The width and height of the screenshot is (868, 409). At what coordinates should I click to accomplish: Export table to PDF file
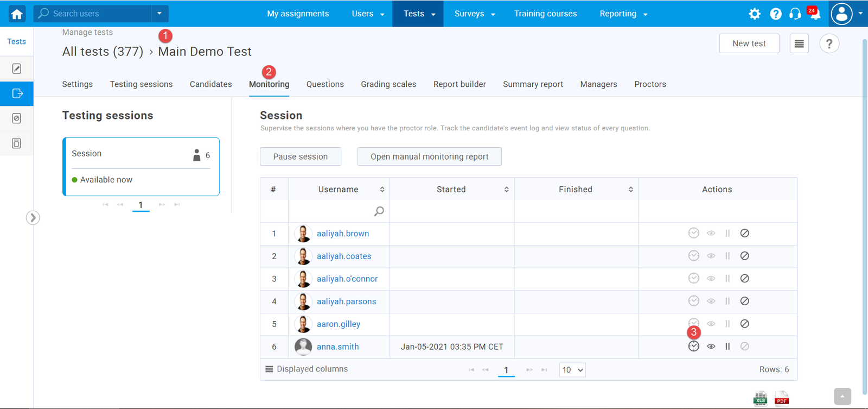[782, 399]
